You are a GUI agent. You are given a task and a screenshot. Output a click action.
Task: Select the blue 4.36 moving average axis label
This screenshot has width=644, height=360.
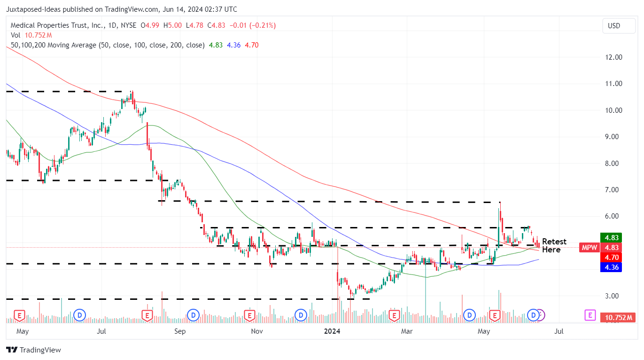tap(611, 267)
